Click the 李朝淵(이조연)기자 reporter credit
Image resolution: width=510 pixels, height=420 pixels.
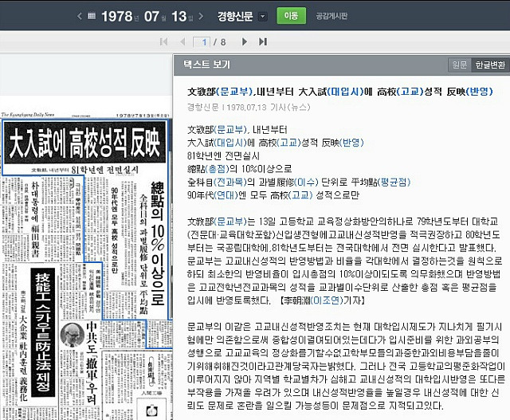pyautogui.click(x=323, y=300)
